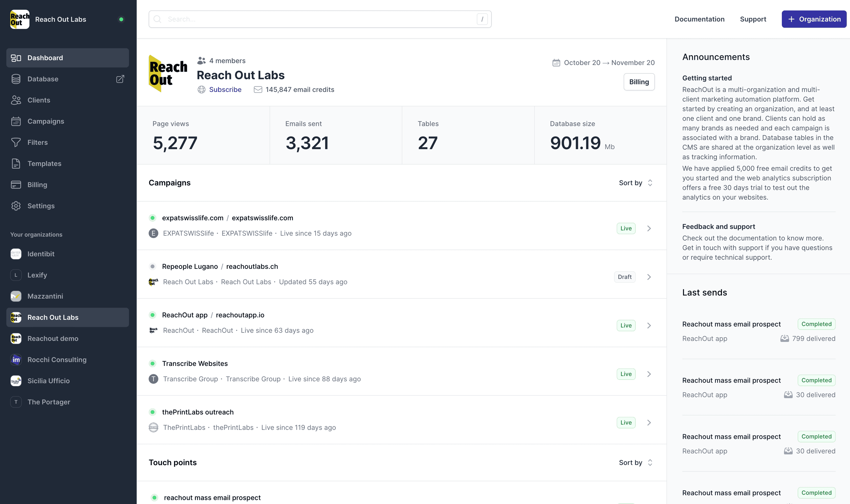Click the Reachout demo avatar icon
This screenshot has width=850, height=504.
pyautogui.click(x=16, y=338)
